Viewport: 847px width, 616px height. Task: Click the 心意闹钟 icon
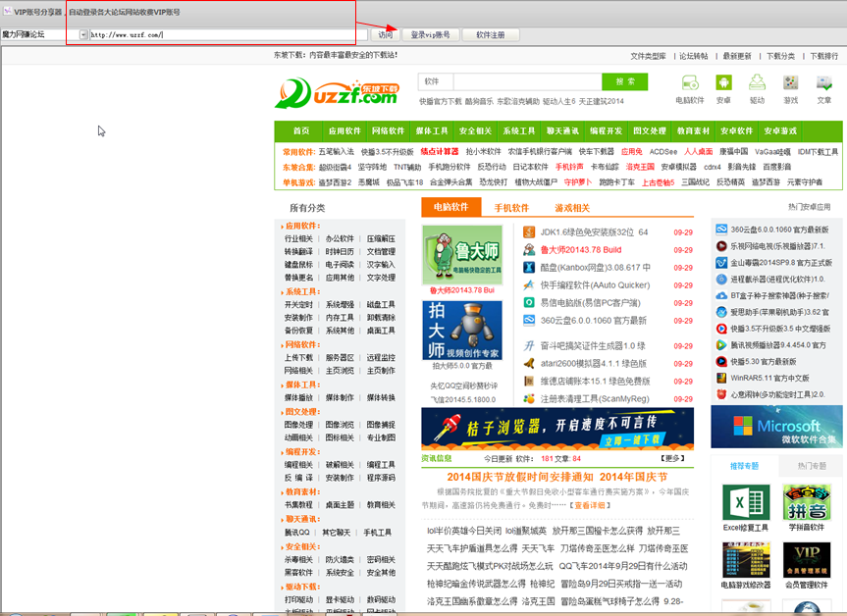721,394
